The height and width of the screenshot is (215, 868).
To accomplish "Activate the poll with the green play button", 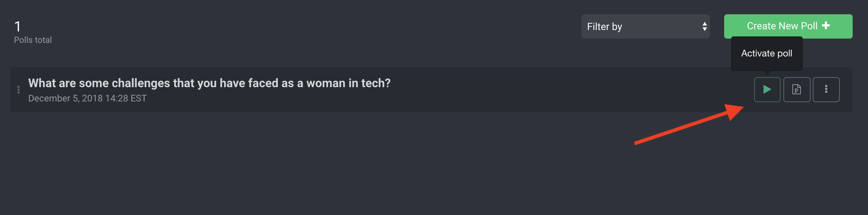I will pos(767,90).
